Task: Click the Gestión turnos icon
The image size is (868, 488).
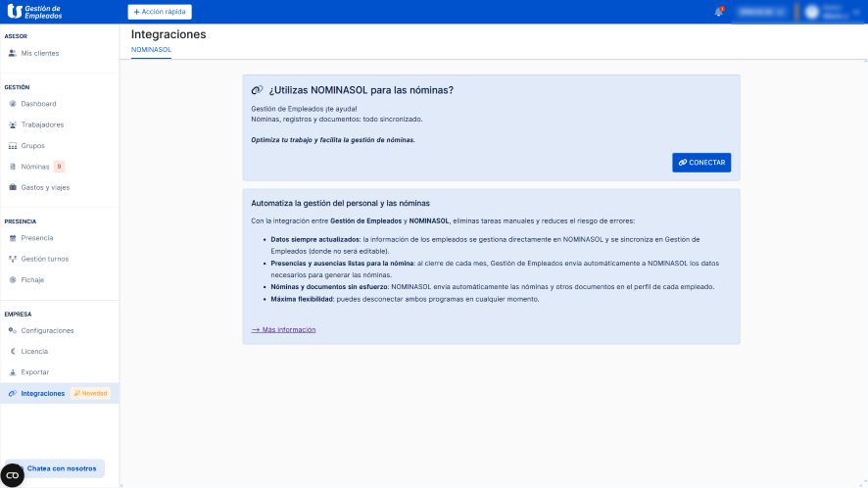Action: [x=12, y=259]
